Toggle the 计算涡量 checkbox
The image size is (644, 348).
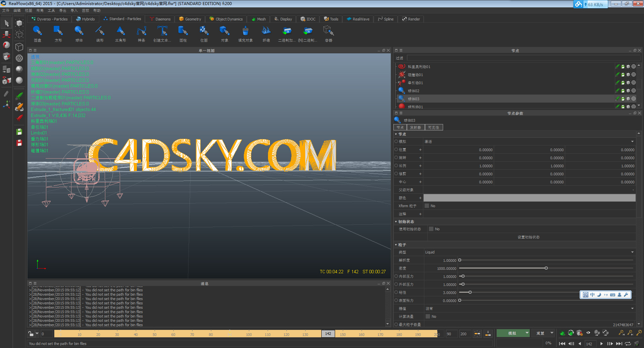[x=428, y=316]
